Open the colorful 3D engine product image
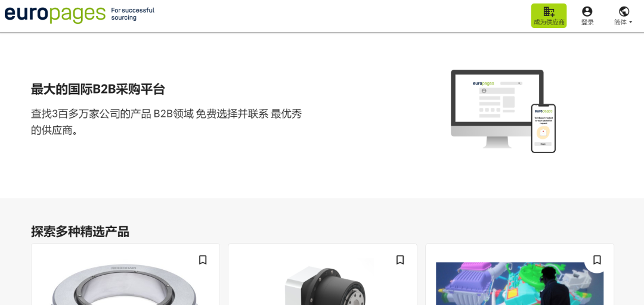The image size is (644, 305). [519, 284]
